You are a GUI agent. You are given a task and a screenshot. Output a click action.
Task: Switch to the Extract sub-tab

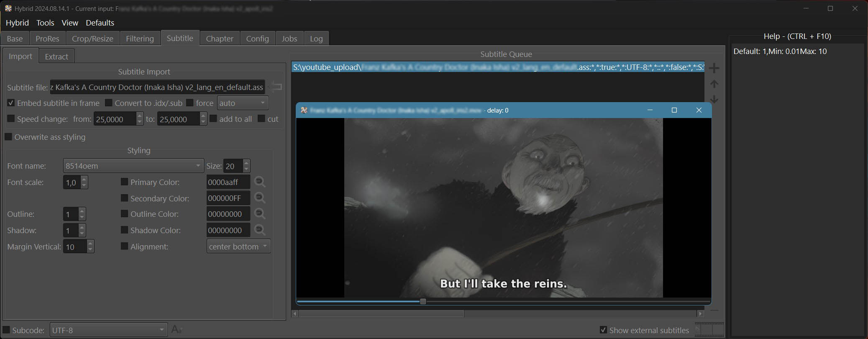56,56
